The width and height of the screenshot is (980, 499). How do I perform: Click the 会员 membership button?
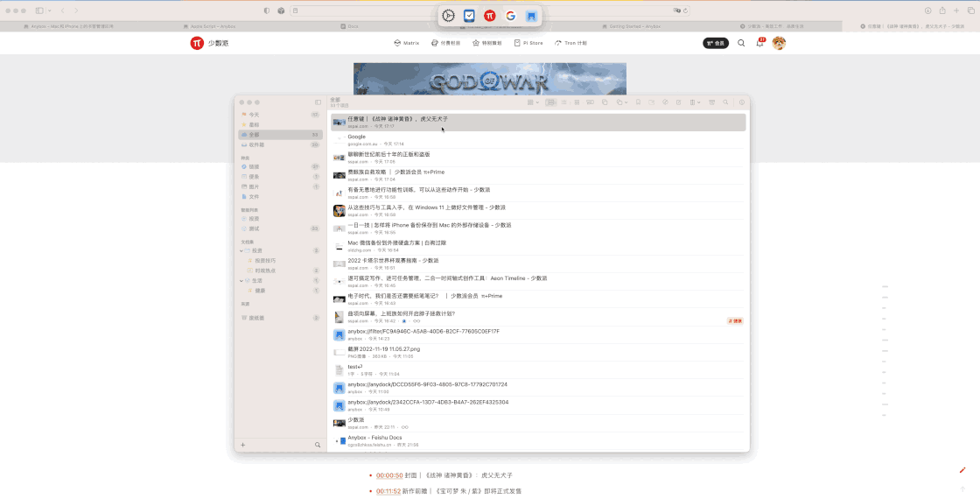click(716, 43)
